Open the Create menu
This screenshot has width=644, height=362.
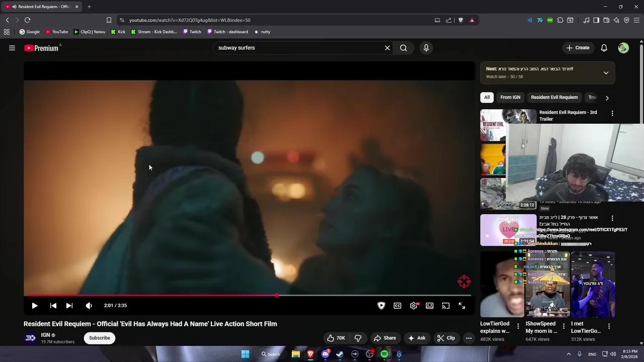coord(578,48)
